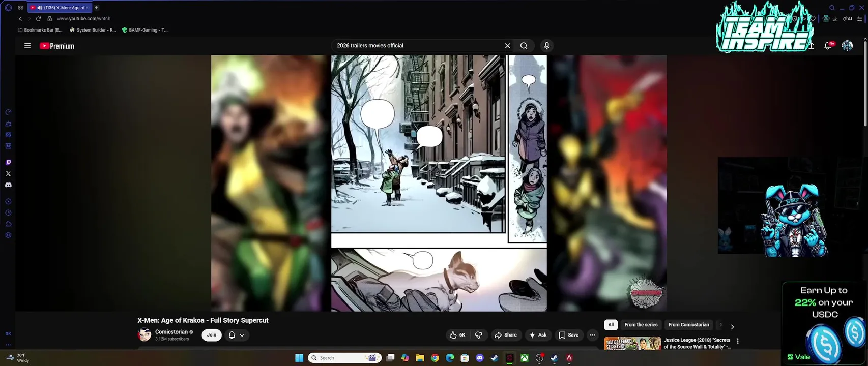Open Twitch in the Opera sidebar
This screenshot has width=868, height=366.
(x=8, y=163)
